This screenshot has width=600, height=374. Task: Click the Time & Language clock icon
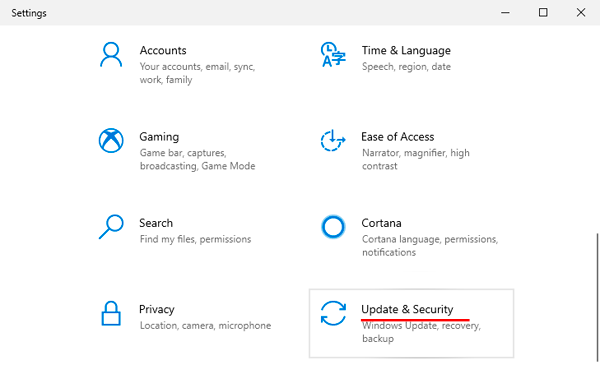333,55
